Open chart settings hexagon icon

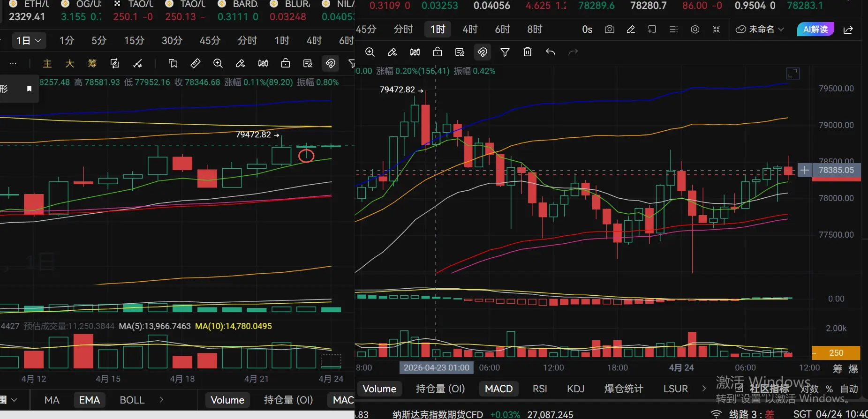click(695, 30)
